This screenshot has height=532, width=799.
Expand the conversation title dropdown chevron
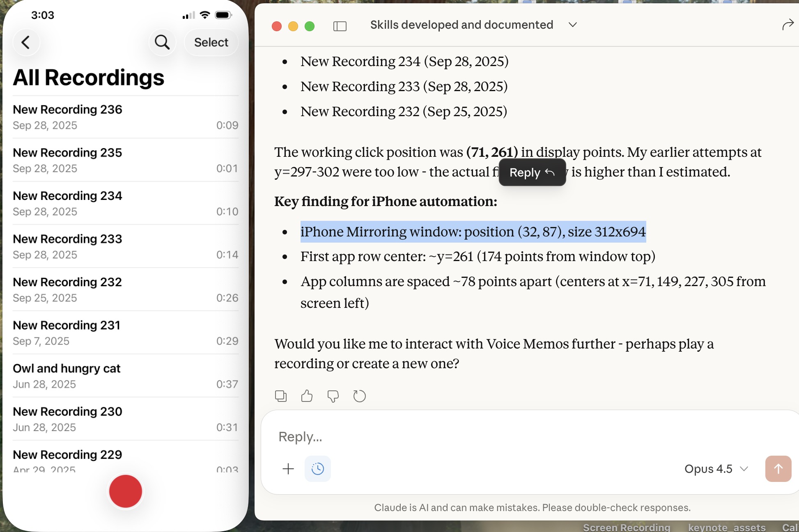pos(572,25)
